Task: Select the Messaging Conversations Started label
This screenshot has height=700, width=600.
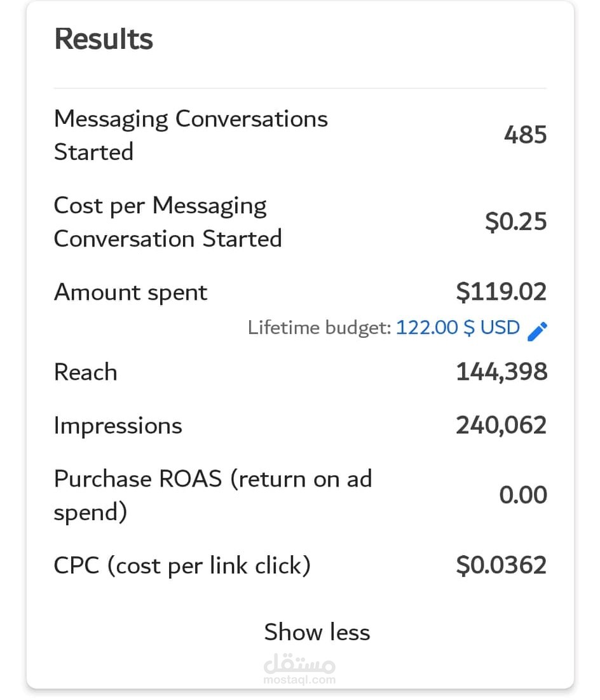Action: 190,135
